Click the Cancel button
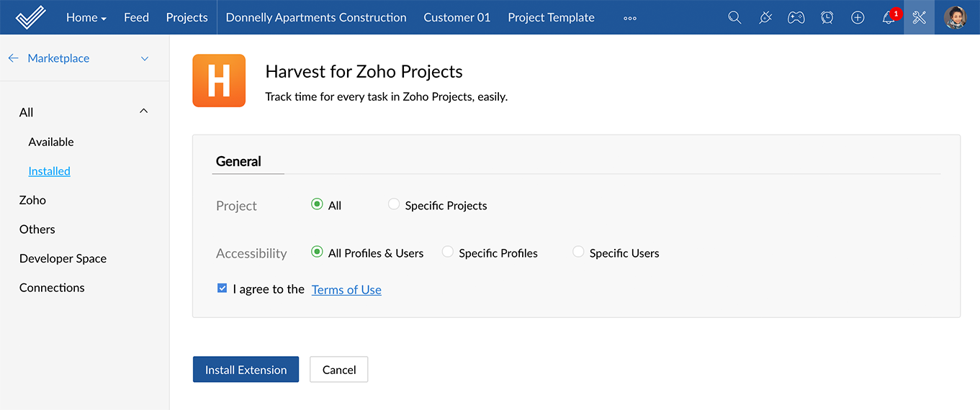The height and width of the screenshot is (410, 980). point(339,370)
